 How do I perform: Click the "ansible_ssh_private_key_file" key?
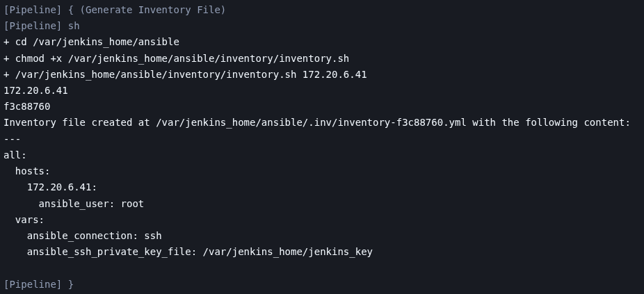point(112,252)
